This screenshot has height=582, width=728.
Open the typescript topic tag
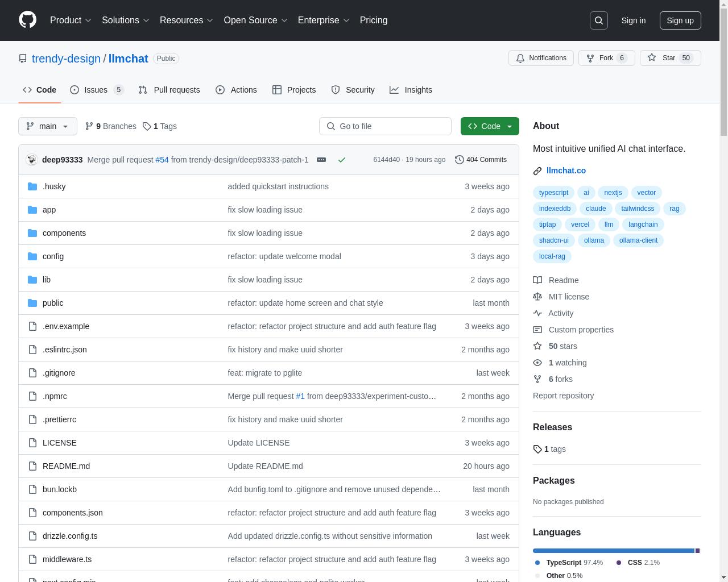coord(553,193)
